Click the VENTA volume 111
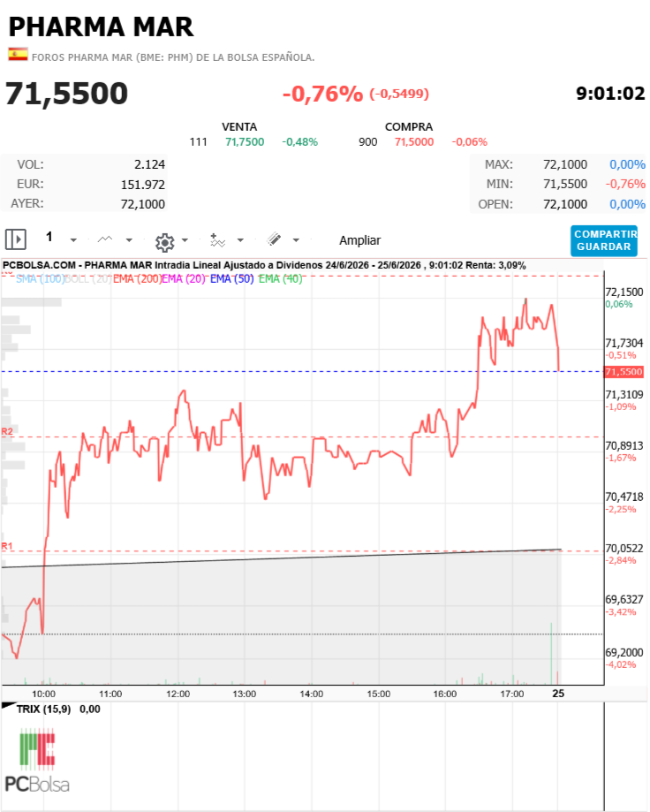This screenshot has height=812, width=650. (x=198, y=142)
